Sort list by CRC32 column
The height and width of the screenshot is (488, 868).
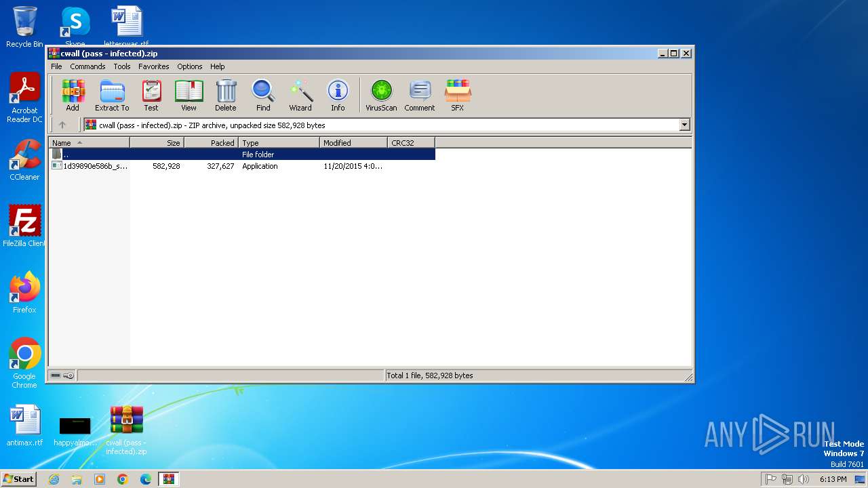point(411,143)
